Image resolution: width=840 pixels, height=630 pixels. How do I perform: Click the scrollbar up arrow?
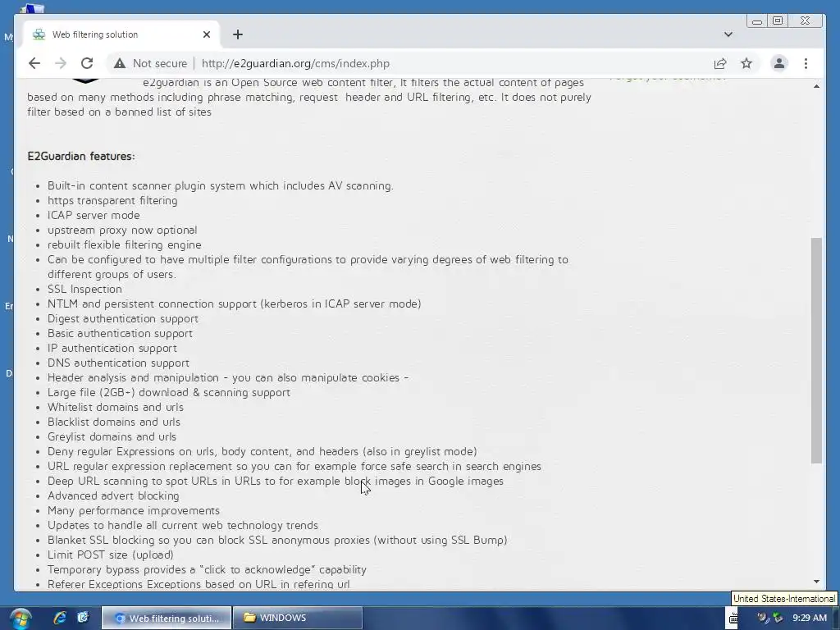[x=816, y=85]
